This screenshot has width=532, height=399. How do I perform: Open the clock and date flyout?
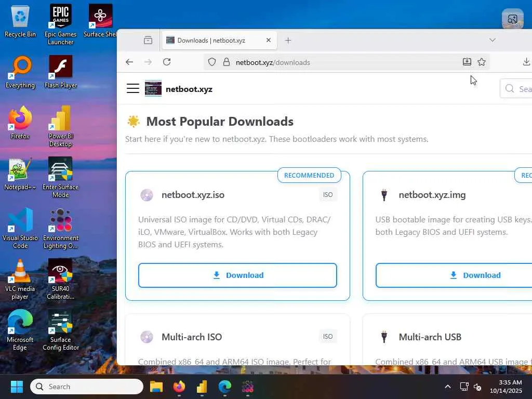coord(506,387)
